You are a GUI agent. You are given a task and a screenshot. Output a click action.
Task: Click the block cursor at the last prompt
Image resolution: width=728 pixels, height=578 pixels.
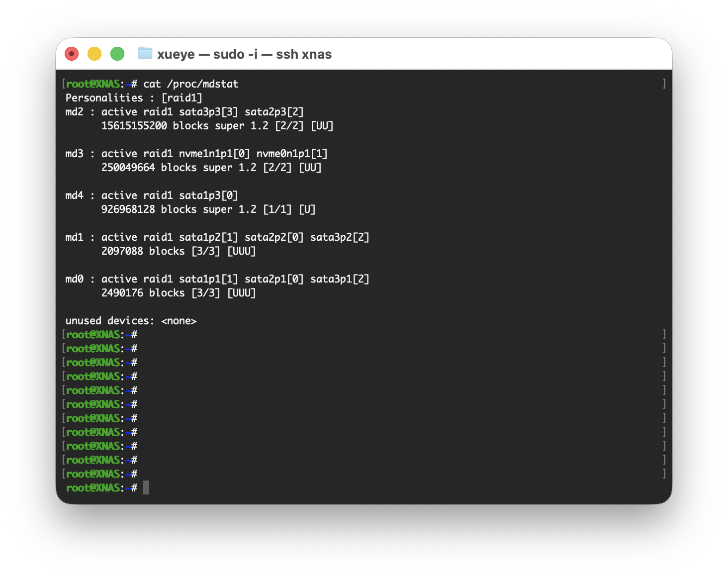(146, 487)
